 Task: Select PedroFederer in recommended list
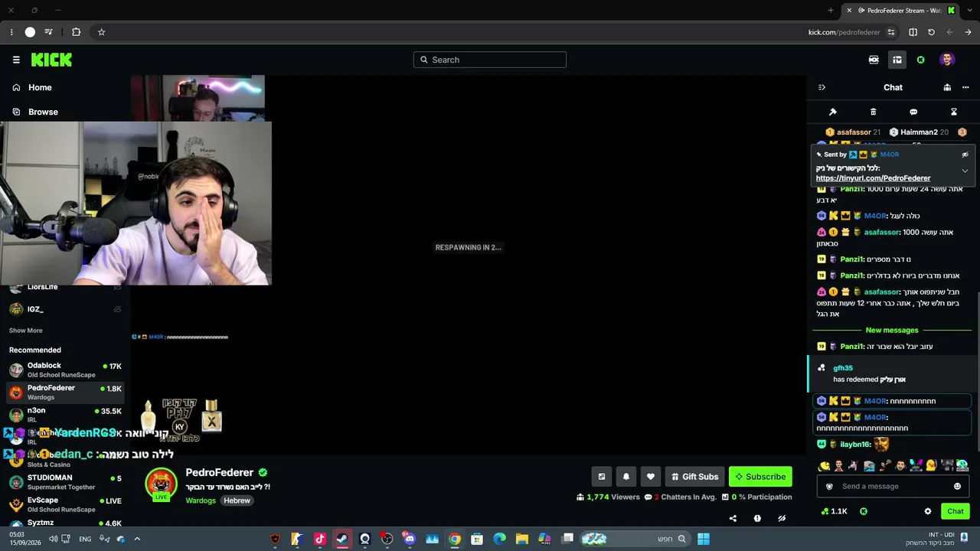click(x=65, y=393)
